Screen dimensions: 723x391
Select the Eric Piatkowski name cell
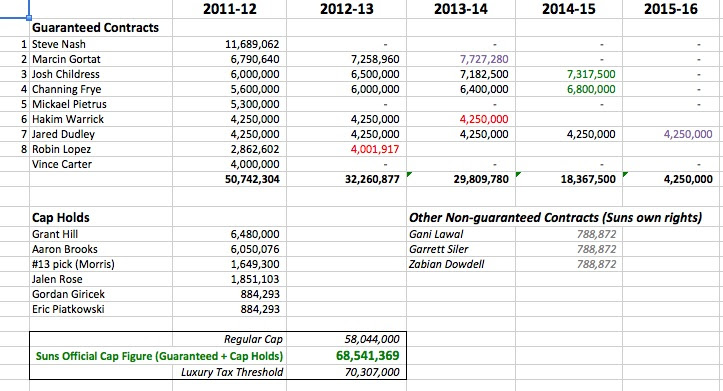[101, 309]
